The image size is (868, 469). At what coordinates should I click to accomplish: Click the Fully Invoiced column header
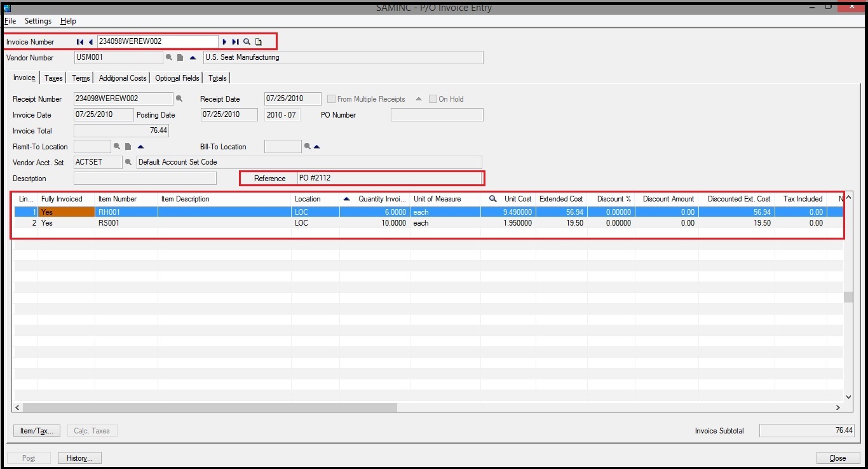tap(66, 199)
